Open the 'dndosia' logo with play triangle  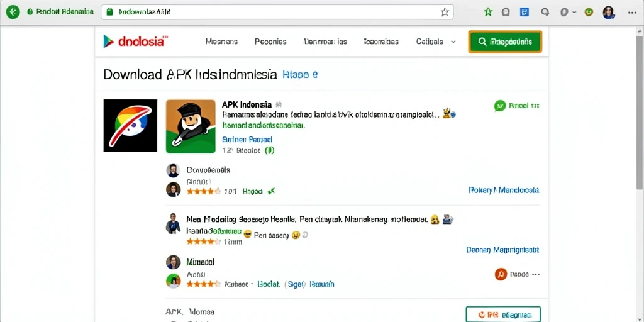tap(136, 41)
